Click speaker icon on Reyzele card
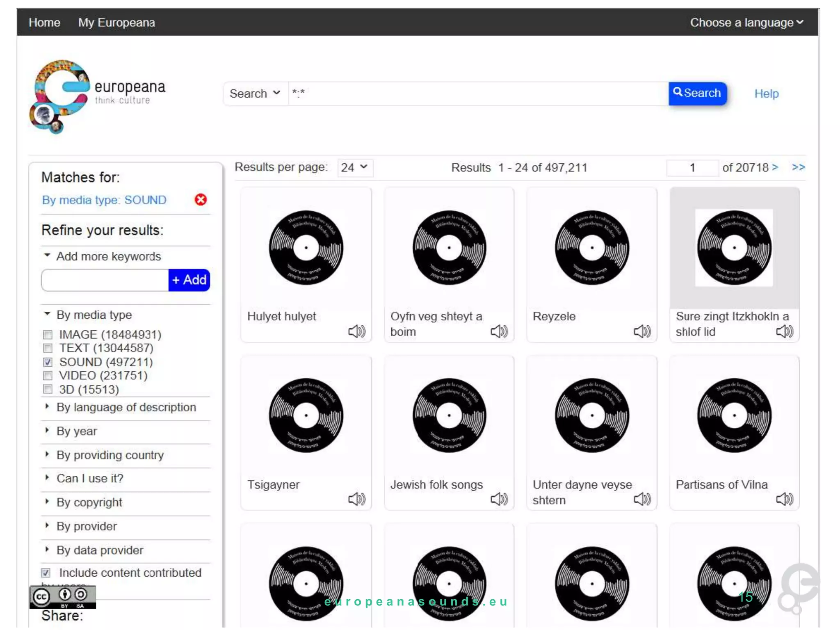 [x=642, y=331]
